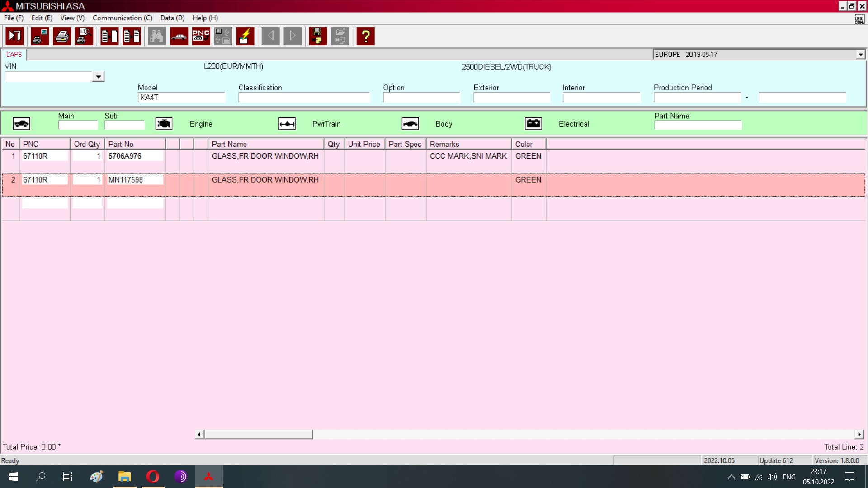868x488 pixels.
Task: Click the printer icon in toolbar
Action: [62, 36]
